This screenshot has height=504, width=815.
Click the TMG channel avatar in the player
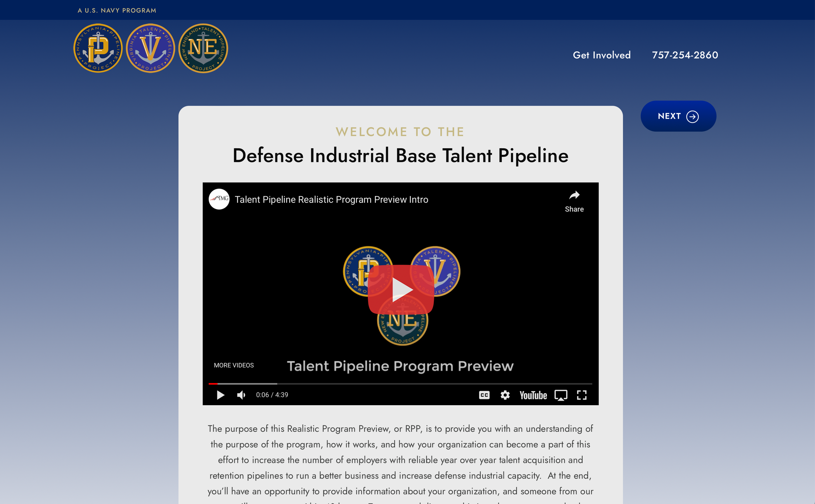pyautogui.click(x=219, y=199)
